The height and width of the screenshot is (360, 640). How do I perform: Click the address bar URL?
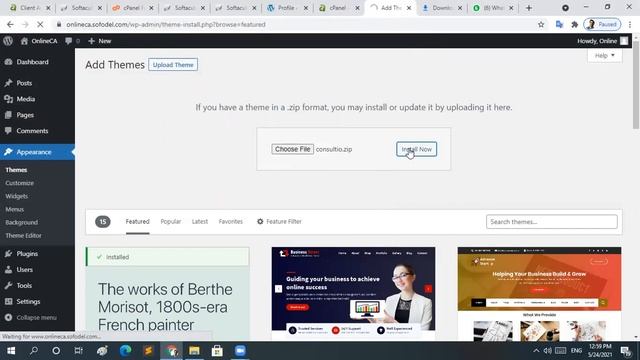tap(166, 24)
